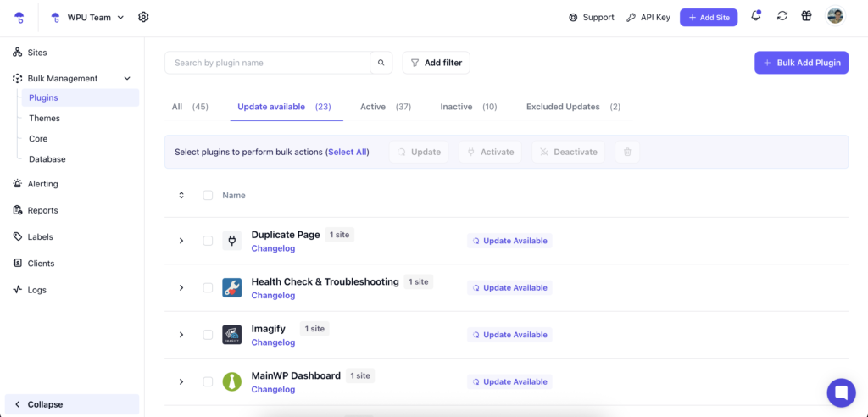This screenshot has height=417, width=868.
Task: Click Update Available for Imagify
Action: 509,335
